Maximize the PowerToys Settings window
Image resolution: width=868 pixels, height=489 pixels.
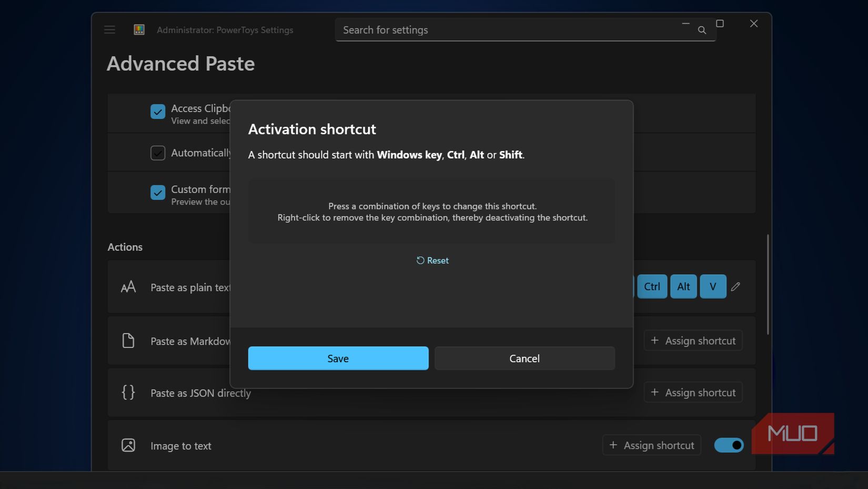pos(720,24)
